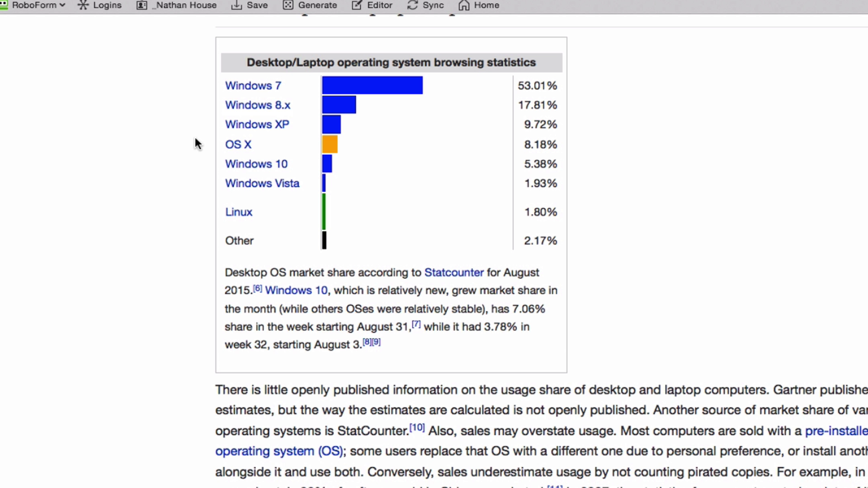Click the Windows XP blue bar

click(x=332, y=124)
